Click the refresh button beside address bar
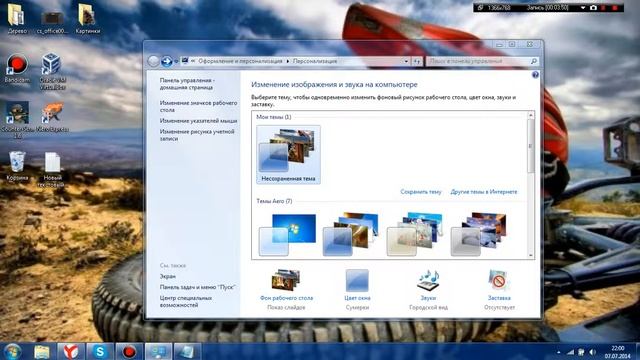Screen dimensions: 640x360 [x=416, y=62]
